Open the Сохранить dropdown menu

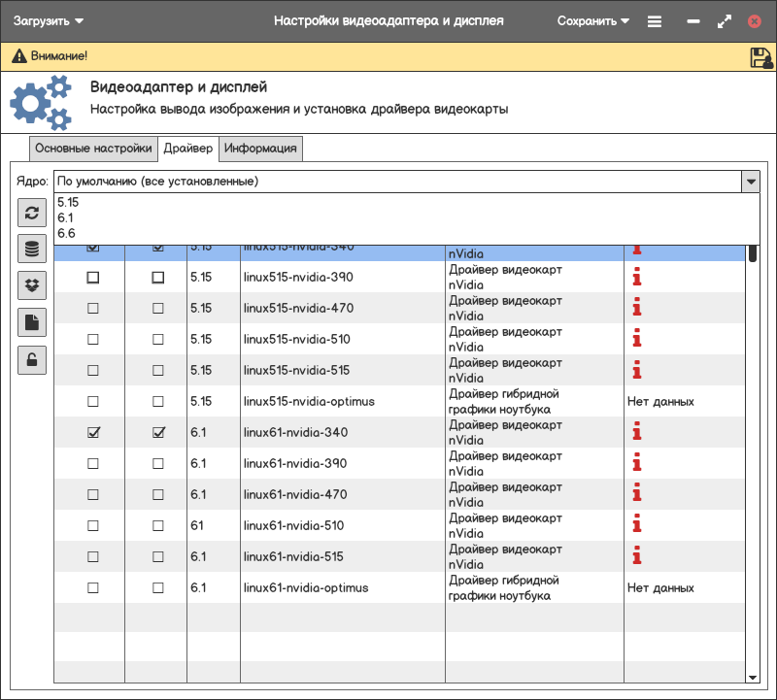coord(593,20)
